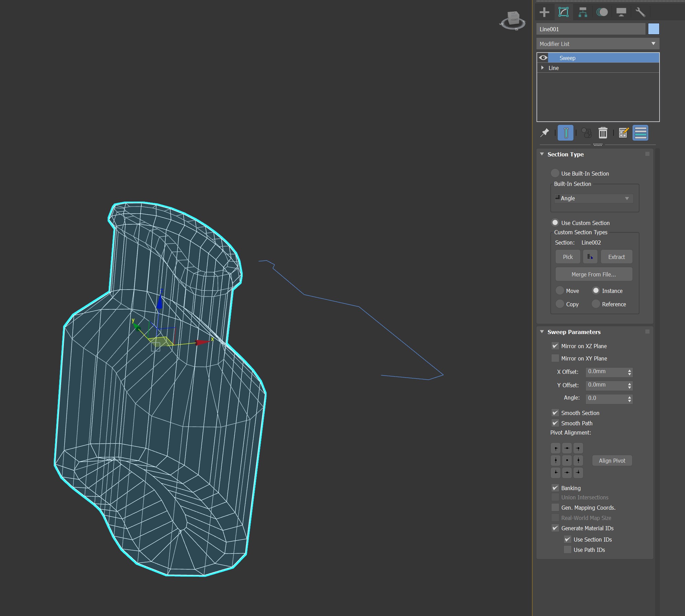The width and height of the screenshot is (685, 616).
Task: Open the Utilities wrench panel
Action: pos(640,12)
